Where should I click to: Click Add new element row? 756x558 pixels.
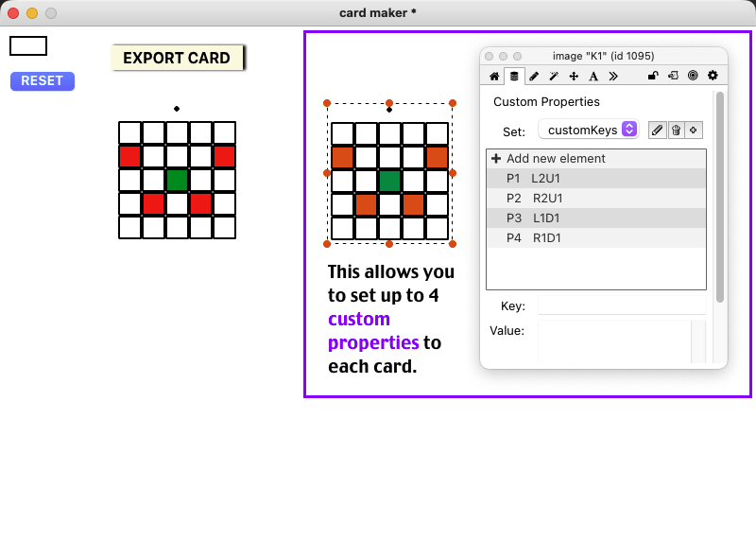pos(595,159)
